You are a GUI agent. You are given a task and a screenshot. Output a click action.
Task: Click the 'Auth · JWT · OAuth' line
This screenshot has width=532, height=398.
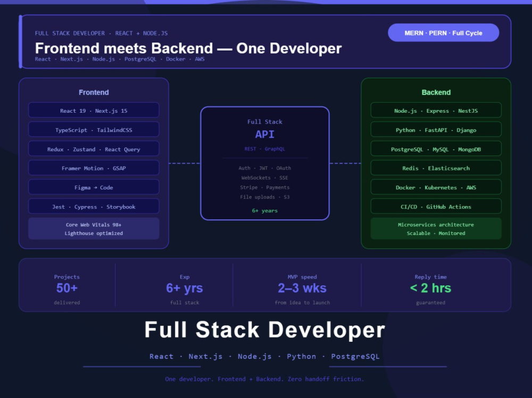pos(264,168)
